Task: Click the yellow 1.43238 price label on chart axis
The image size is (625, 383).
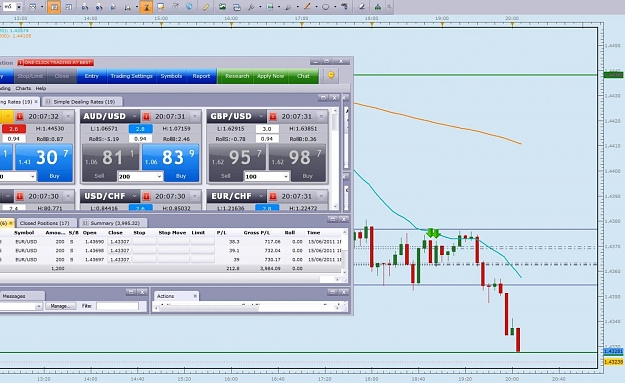Action: click(613, 362)
